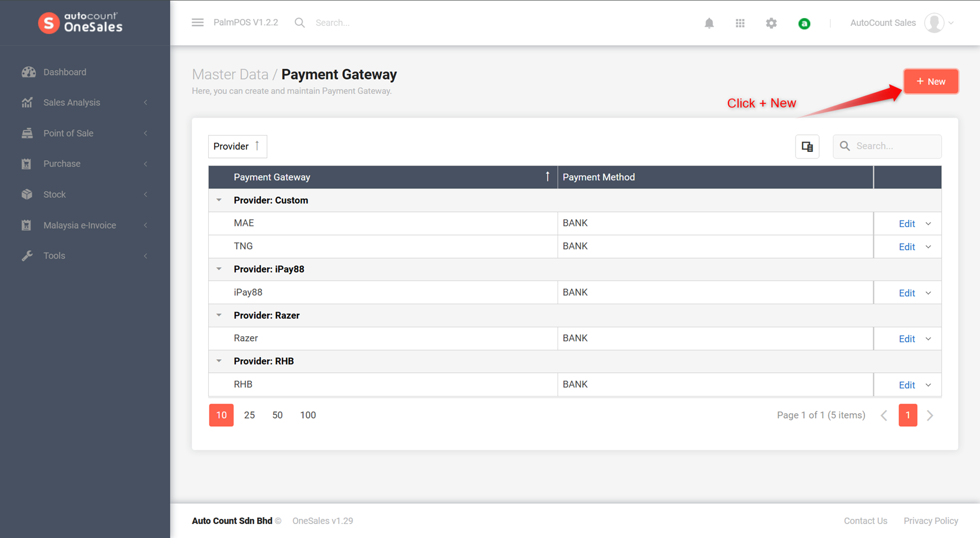Click the green AutoCount status icon
Viewport: 980px width, 538px height.
804,23
